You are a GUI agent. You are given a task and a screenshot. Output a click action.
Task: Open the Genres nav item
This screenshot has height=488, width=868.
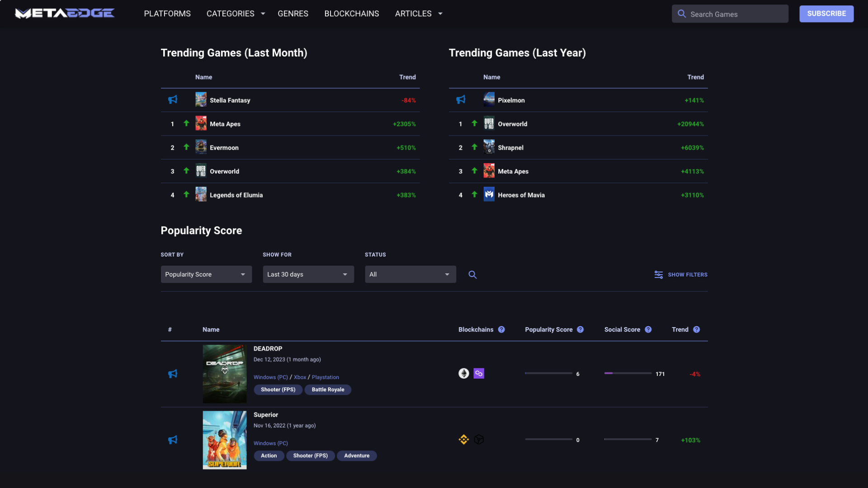point(293,14)
